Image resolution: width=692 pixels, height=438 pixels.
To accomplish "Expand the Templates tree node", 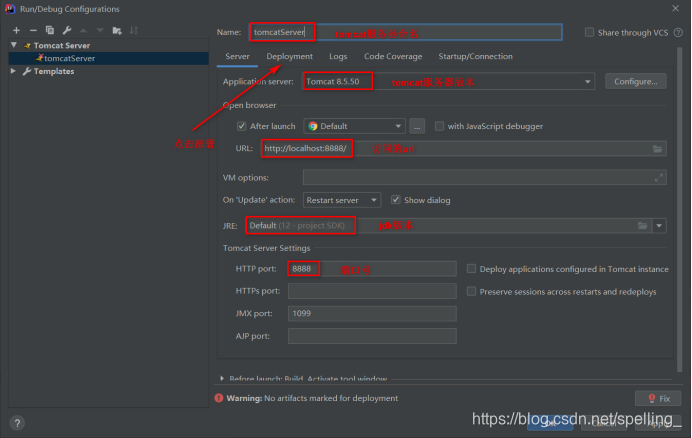I will (13, 71).
